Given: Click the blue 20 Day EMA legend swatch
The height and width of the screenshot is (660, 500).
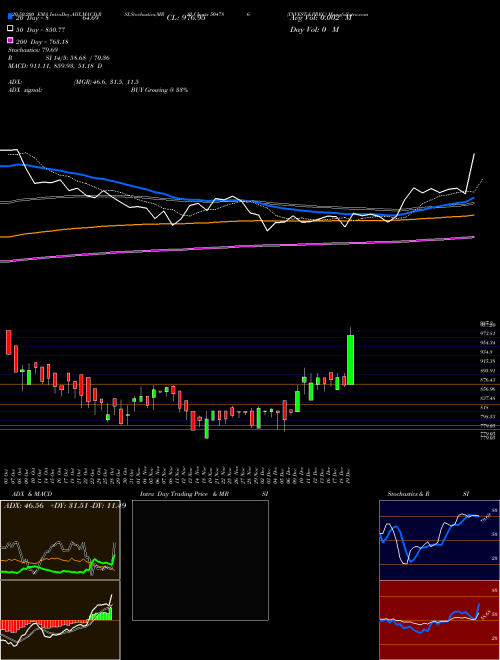Looking at the screenshot, I should [10, 18].
